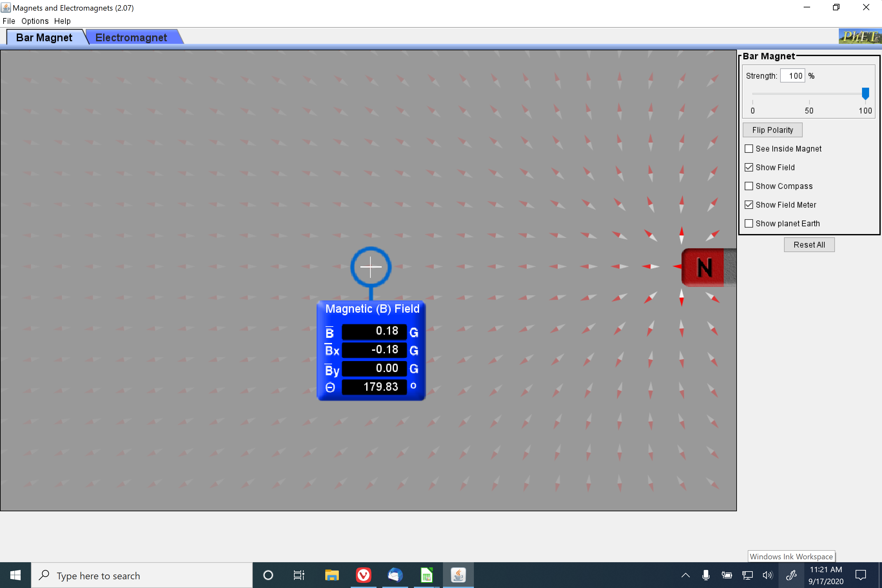The image size is (882, 588).
Task: Show hidden system tray icons chevron
Action: (685, 575)
